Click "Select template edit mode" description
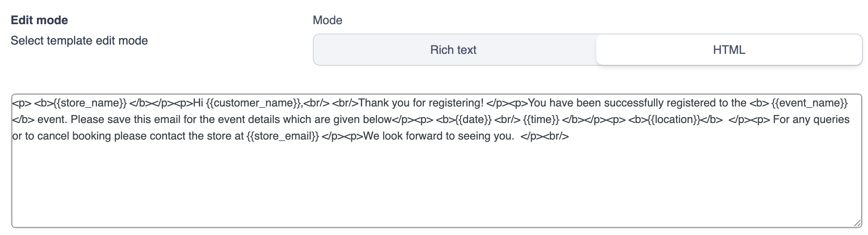The width and height of the screenshot is (868, 235). (x=79, y=41)
